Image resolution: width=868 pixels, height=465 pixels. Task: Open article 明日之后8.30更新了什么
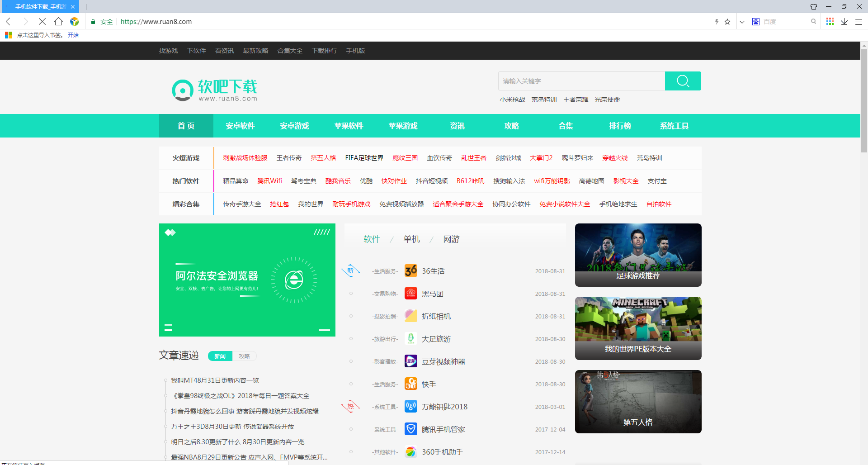pyautogui.click(x=238, y=442)
